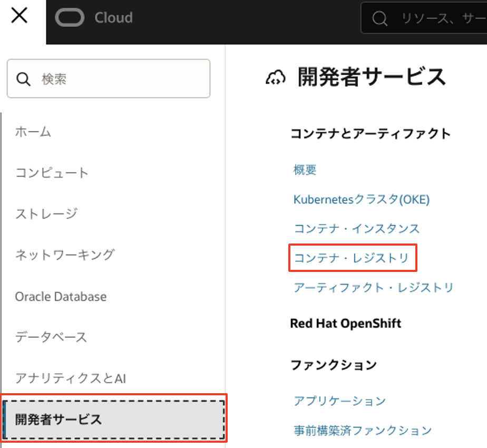Open ホーム in the navigation menu
The image size is (487, 448).
33,132
